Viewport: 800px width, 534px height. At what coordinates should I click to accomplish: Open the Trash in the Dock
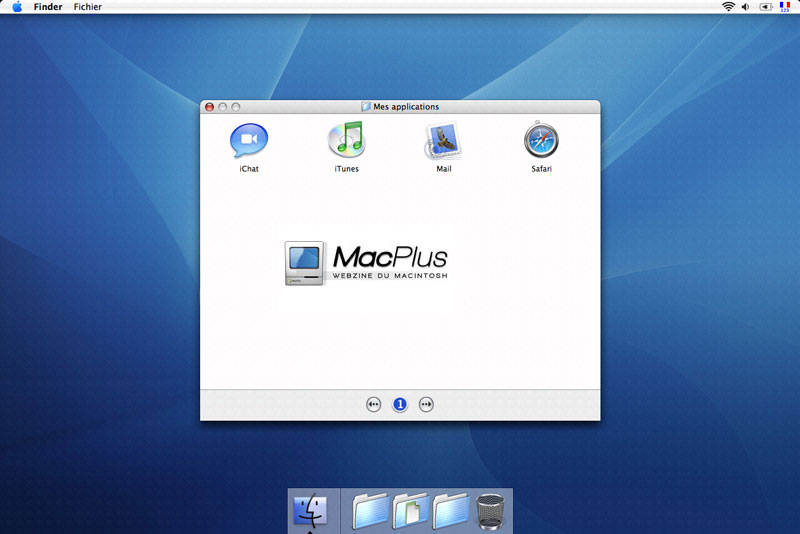[490, 511]
